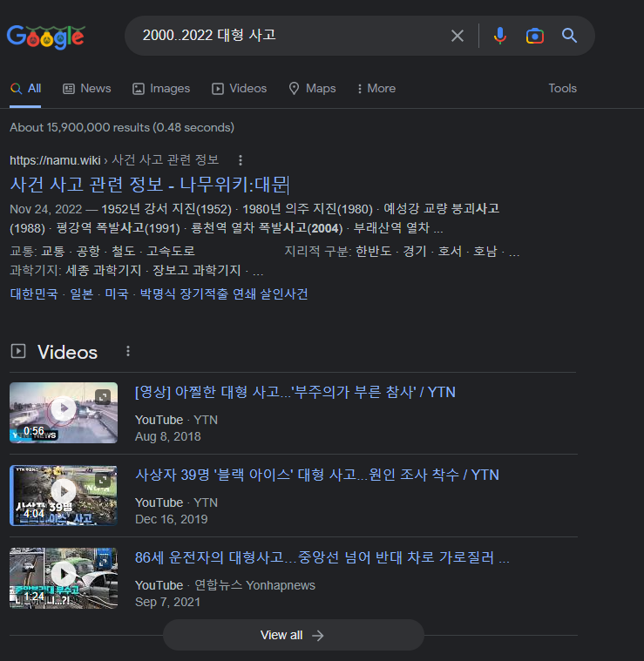Click the Google holiday logo
Screen dimensions: 644x661
[x=46, y=37]
